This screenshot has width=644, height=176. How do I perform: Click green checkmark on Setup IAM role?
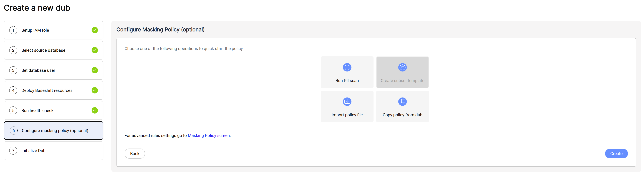[x=95, y=30]
